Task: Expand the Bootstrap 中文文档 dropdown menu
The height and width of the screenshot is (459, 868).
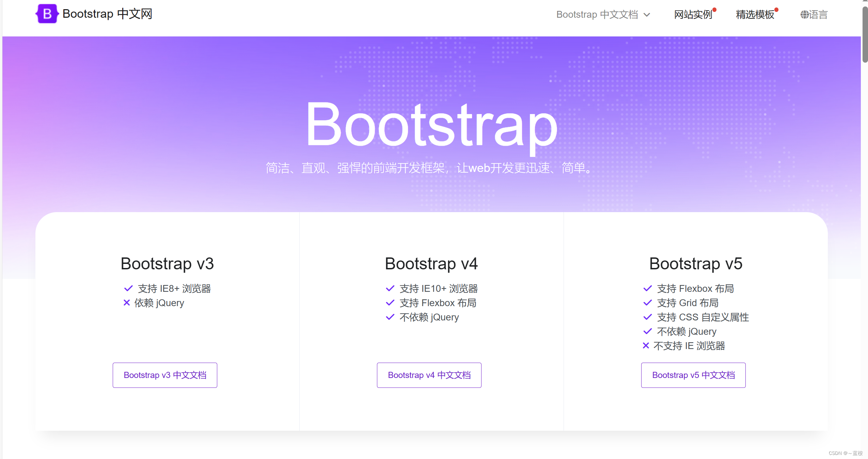Action: [x=603, y=15]
